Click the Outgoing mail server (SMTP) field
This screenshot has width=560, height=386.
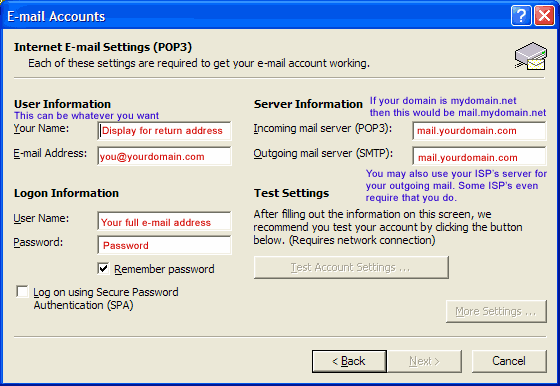pos(479,156)
